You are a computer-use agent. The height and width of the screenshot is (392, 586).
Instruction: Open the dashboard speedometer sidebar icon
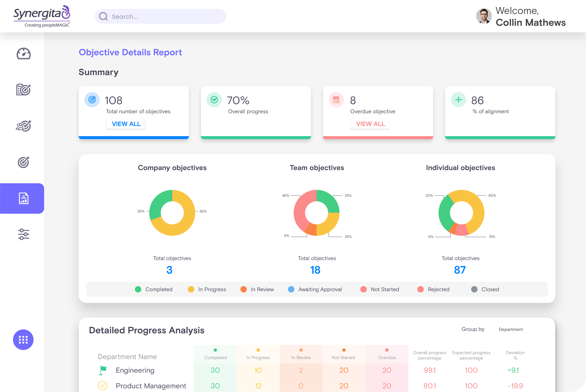[x=24, y=53]
